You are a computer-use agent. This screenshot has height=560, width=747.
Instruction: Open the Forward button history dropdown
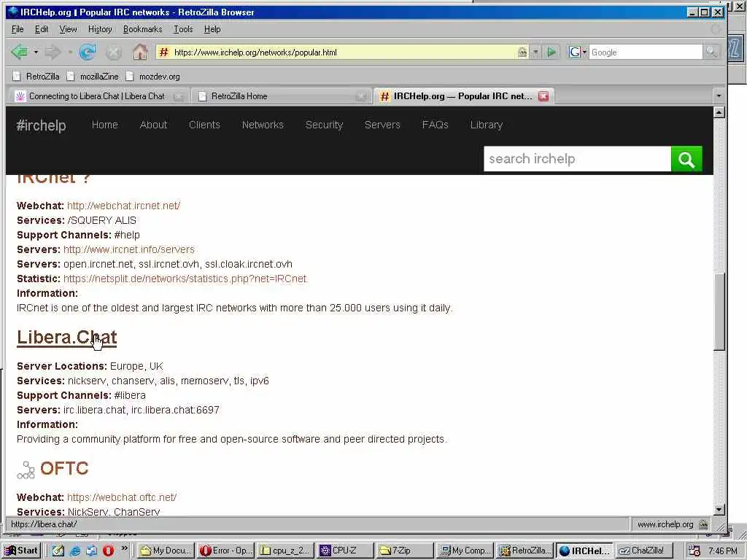click(x=70, y=52)
